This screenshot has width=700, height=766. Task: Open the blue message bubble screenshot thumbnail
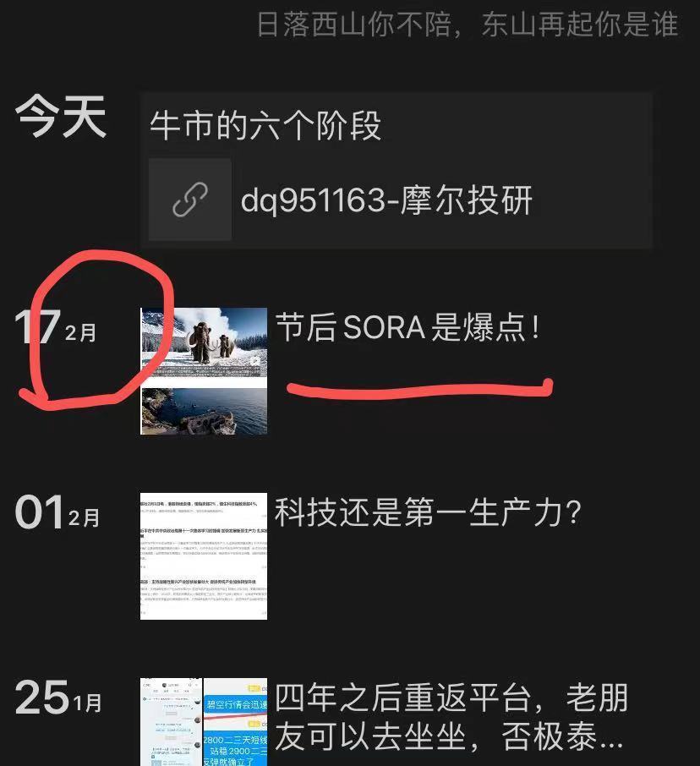click(236, 722)
